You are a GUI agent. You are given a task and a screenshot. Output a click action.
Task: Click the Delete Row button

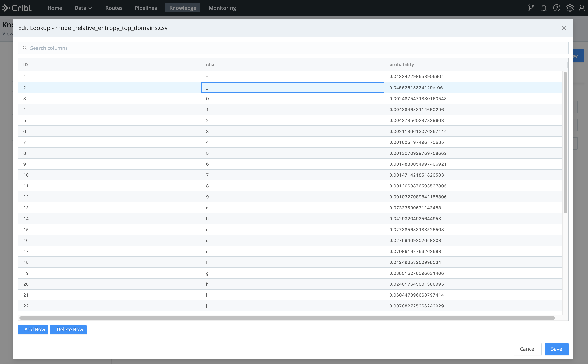(x=68, y=329)
